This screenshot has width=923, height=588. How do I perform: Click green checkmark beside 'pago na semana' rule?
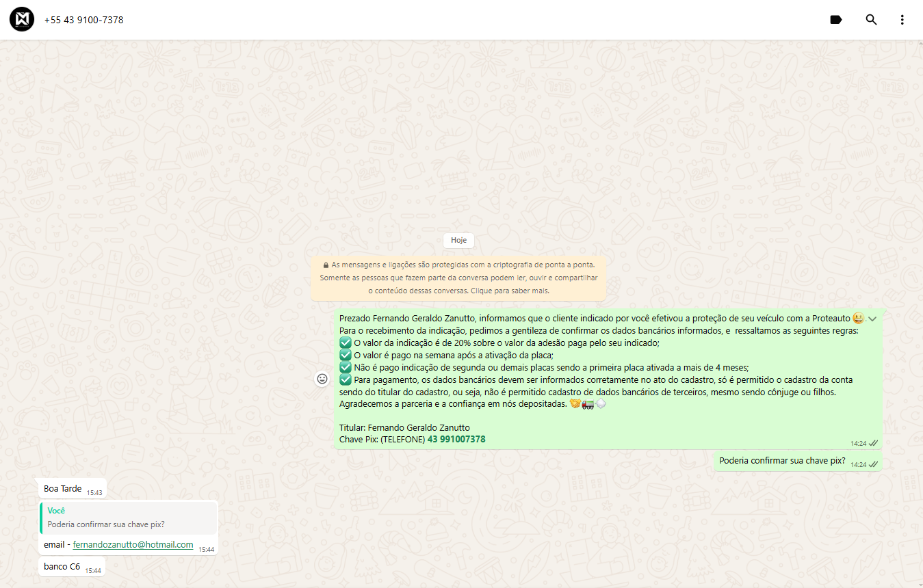pyautogui.click(x=346, y=355)
